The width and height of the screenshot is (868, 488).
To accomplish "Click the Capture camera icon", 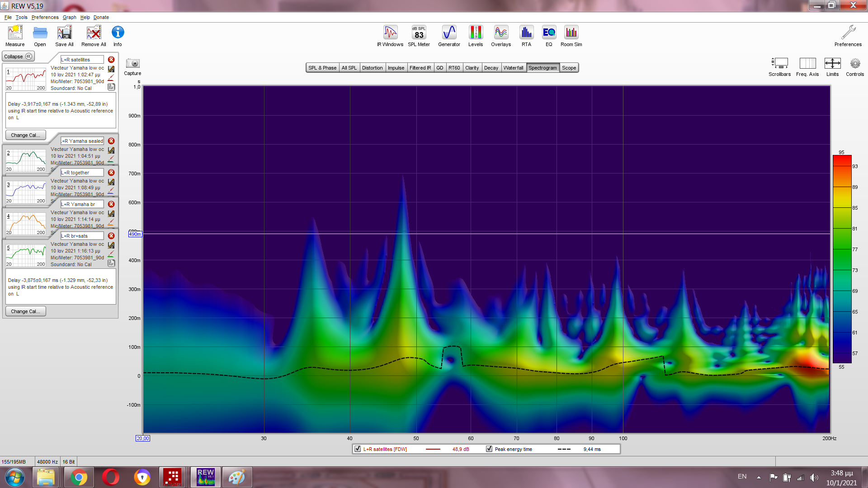I will point(132,64).
